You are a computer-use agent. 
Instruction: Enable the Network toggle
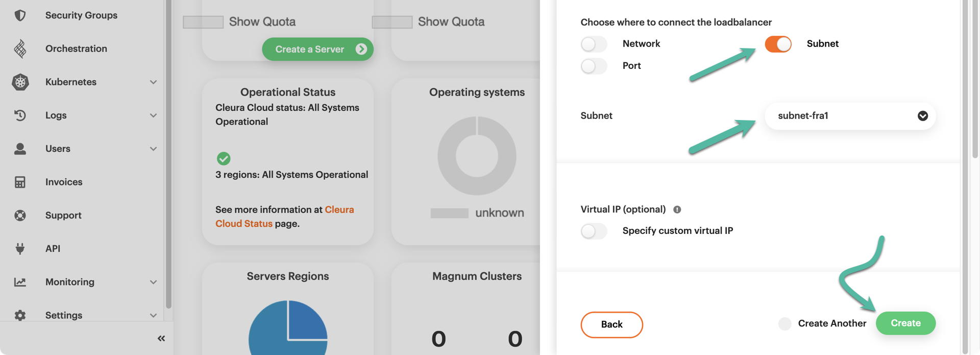tap(594, 44)
